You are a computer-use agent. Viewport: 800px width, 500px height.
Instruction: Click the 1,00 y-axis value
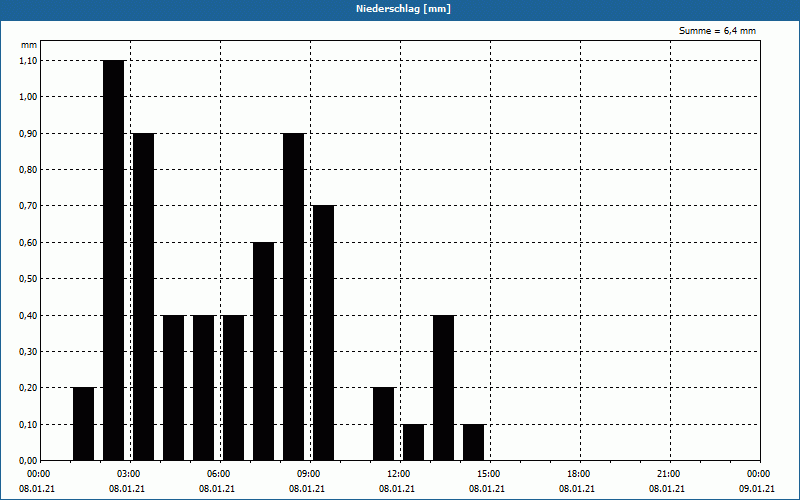pyautogui.click(x=28, y=97)
